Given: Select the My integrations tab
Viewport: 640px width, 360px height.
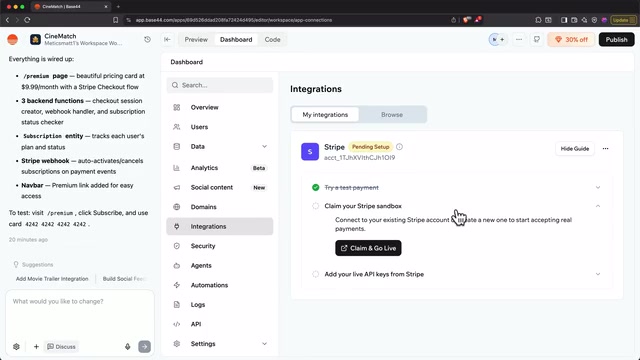Looking at the screenshot, I should click(325, 115).
